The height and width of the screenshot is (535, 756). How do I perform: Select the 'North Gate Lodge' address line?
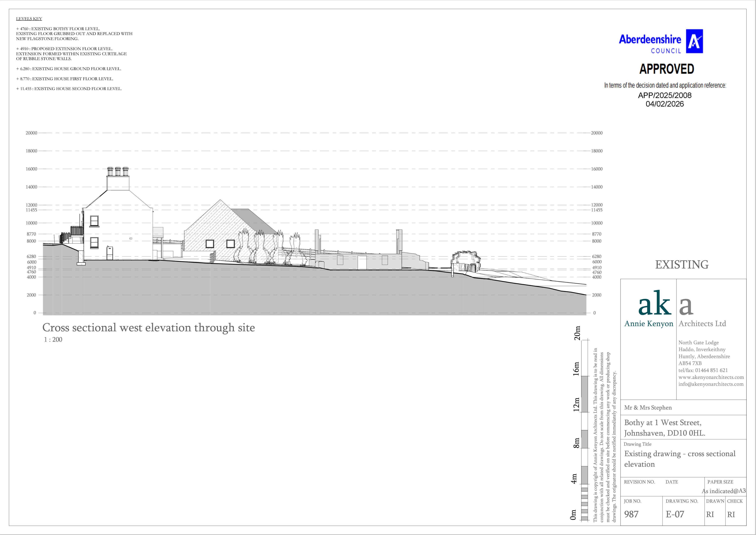click(x=698, y=343)
